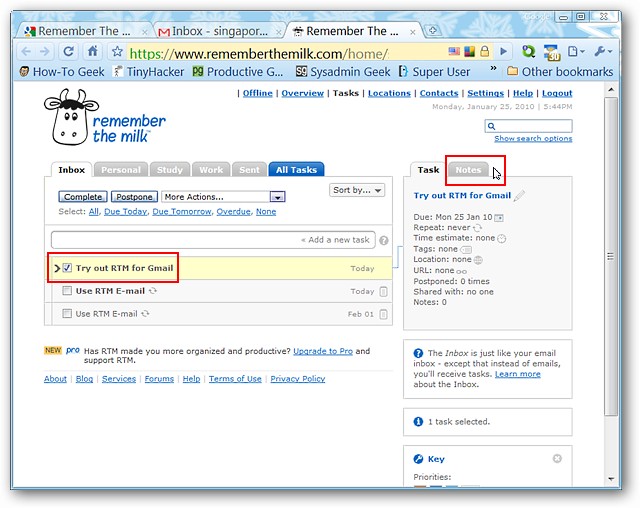Select the Task tab
Screen dimensions: 640x508
pos(428,170)
